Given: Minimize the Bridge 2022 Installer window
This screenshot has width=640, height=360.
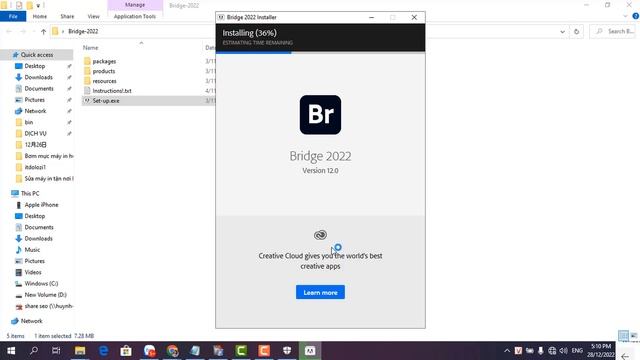Looking at the screenshot, I should pyautogui.click(x=371, y=17).
